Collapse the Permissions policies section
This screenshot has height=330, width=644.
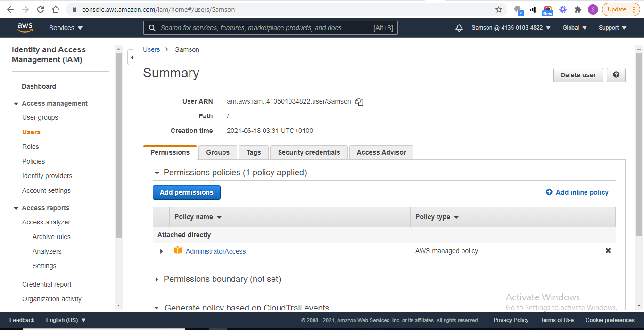tap(157, 173)
